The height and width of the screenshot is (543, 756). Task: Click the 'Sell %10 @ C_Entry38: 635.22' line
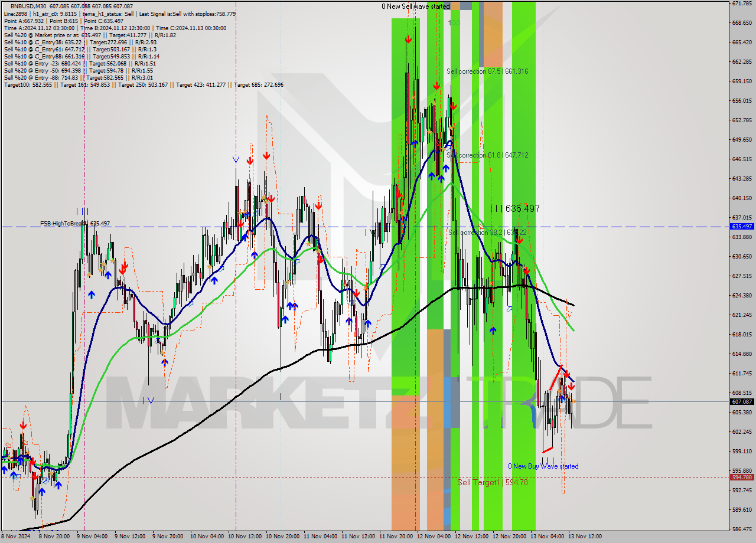point(80,42)
